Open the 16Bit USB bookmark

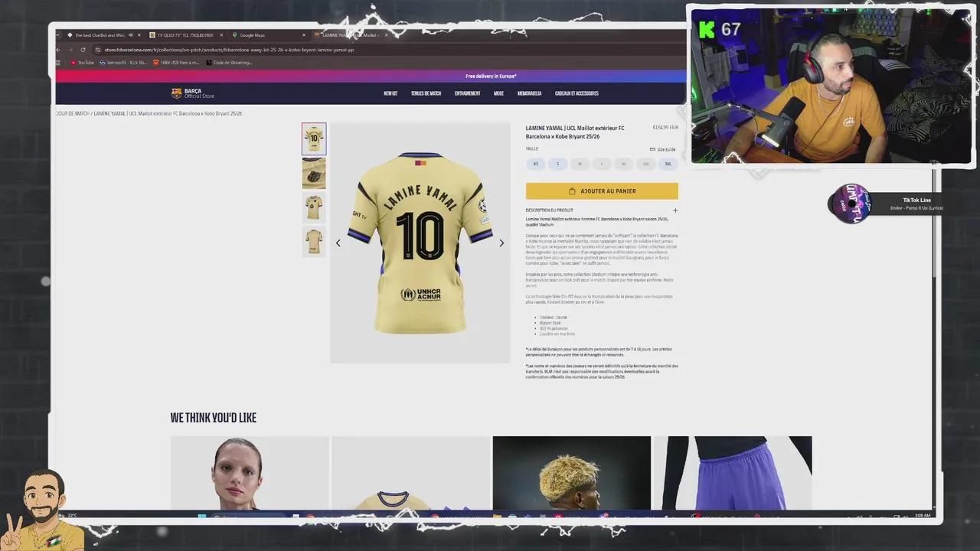click(x=175, y=63)
